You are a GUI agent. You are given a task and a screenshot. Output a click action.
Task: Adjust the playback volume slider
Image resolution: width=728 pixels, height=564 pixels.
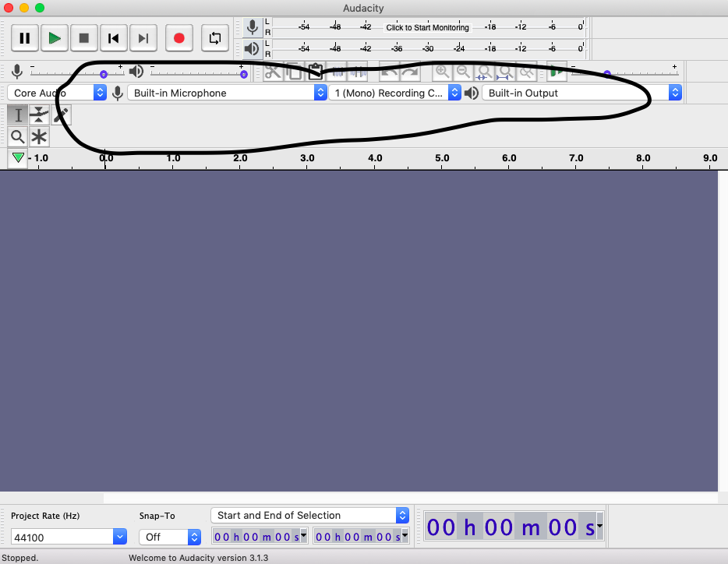click(199, 72)
